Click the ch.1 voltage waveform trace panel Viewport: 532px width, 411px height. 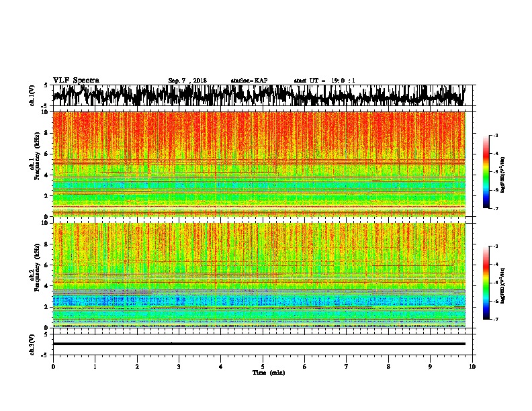click(264, 95)
